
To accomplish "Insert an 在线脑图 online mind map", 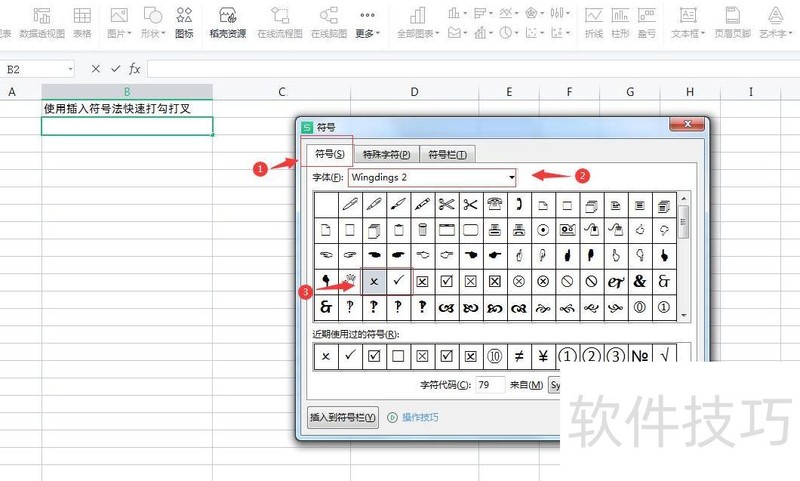I will point(329,23).
